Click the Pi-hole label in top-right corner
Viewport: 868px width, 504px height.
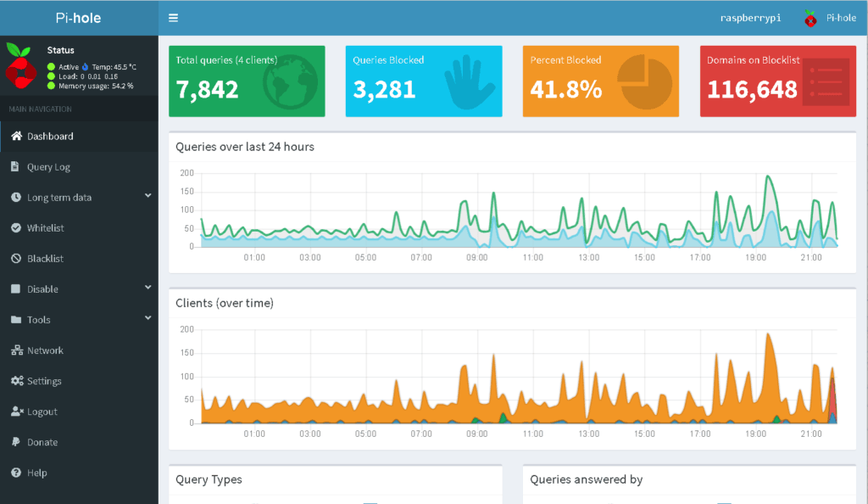click(x=841, y=18)
